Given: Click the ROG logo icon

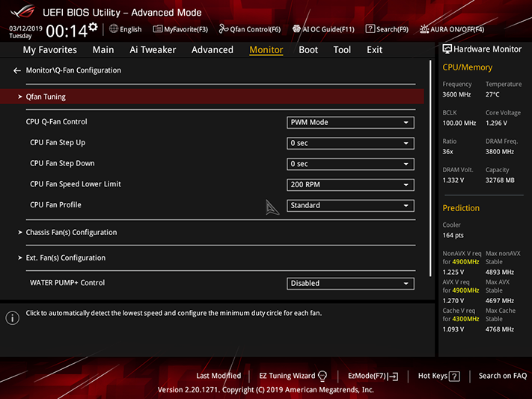Looking at the screenshot, I should pos(23,11).
